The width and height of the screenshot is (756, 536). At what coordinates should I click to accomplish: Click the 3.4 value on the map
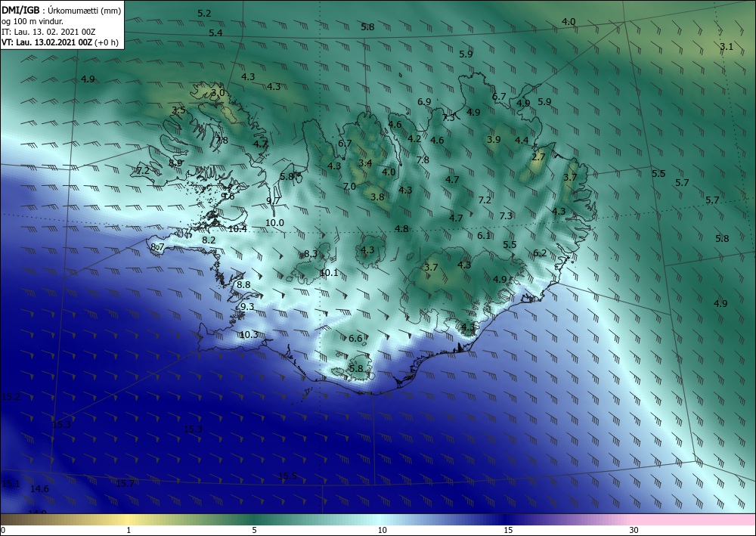click(365, 163)
